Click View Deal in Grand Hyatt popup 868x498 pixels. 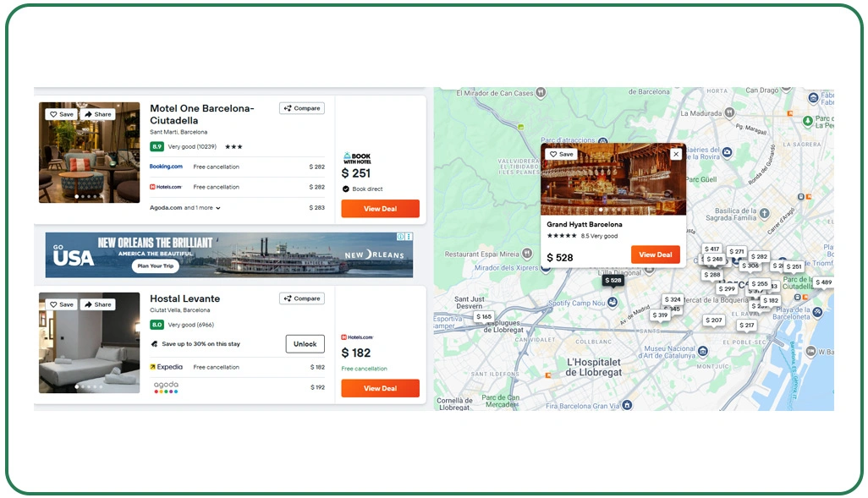pyautogui.click(x=656, y=254)
